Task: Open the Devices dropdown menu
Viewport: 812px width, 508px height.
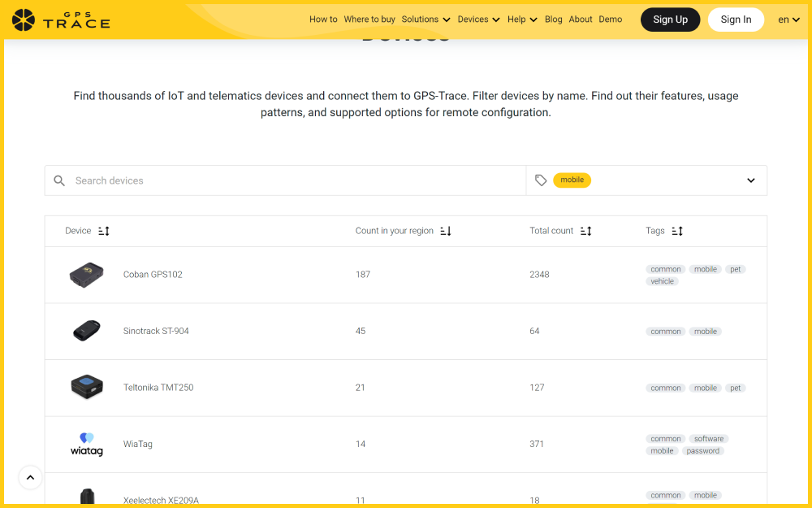Action: [x=478, y=20]
